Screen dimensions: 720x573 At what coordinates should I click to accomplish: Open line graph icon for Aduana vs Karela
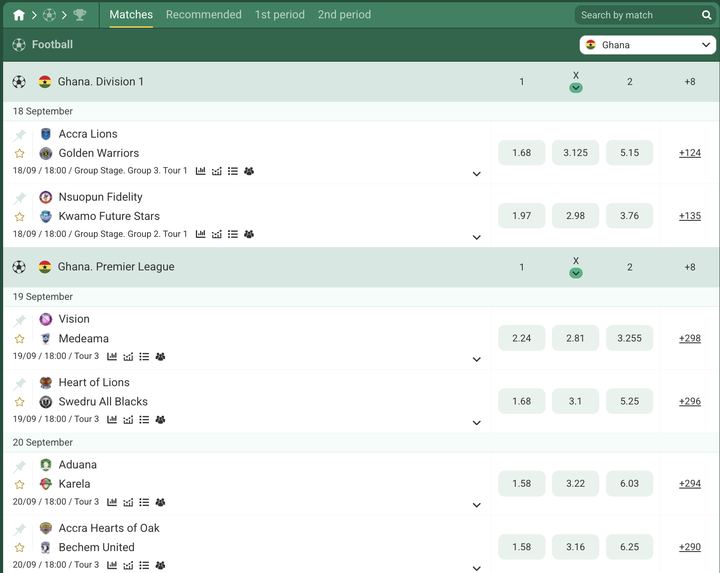(128, 502)
